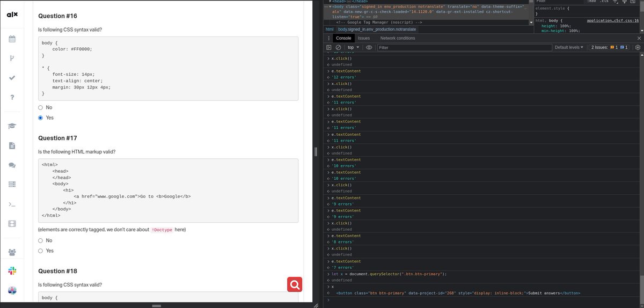Click the let x = document.querySelector line
644x308 pixels.
click(x=389, y=274)
